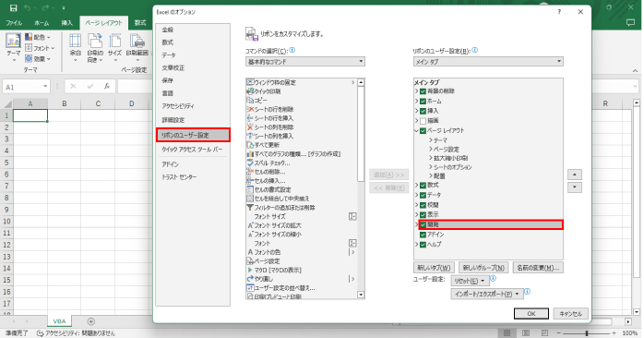644x338 pixels.
Task: Select the ウィンドウ枠の固定 command icon
Action: [250, 82]
